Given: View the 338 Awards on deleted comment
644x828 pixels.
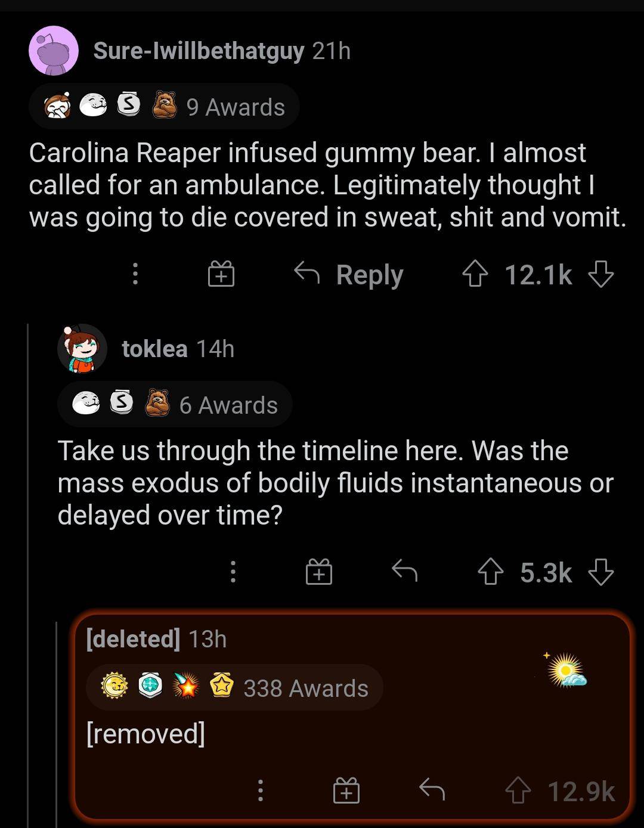Looking at the screenshot, I should point(234,688).
